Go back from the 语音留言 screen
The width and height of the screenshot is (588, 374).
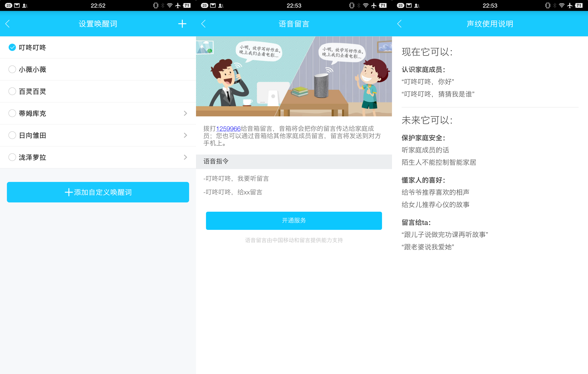203,24
